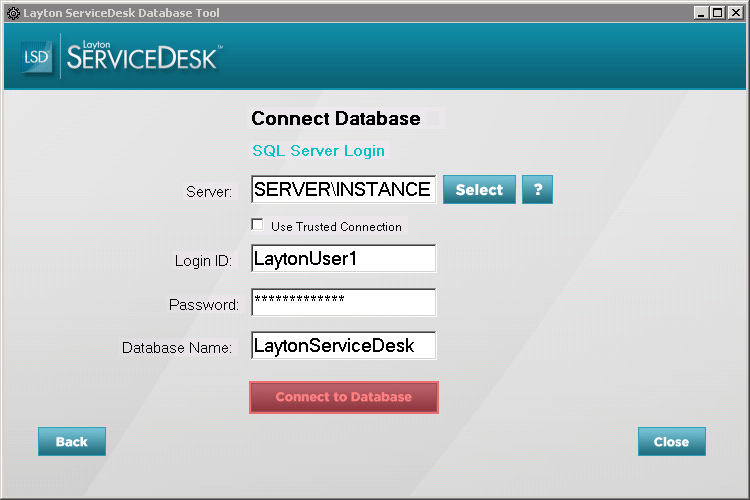Screen dimensions: 750x500
Task: Click Select to browse SQL servers
Action: [x=479, y=189]
